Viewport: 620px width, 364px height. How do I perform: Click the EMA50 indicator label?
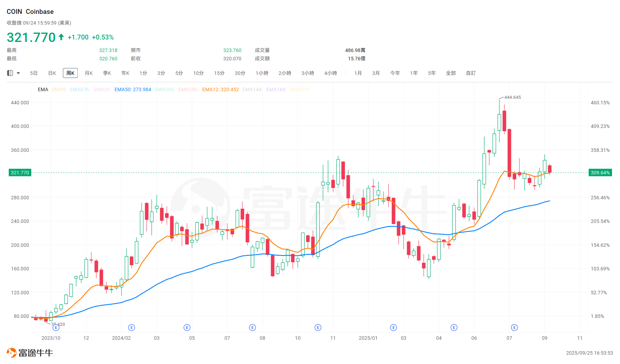pos(133,89)
